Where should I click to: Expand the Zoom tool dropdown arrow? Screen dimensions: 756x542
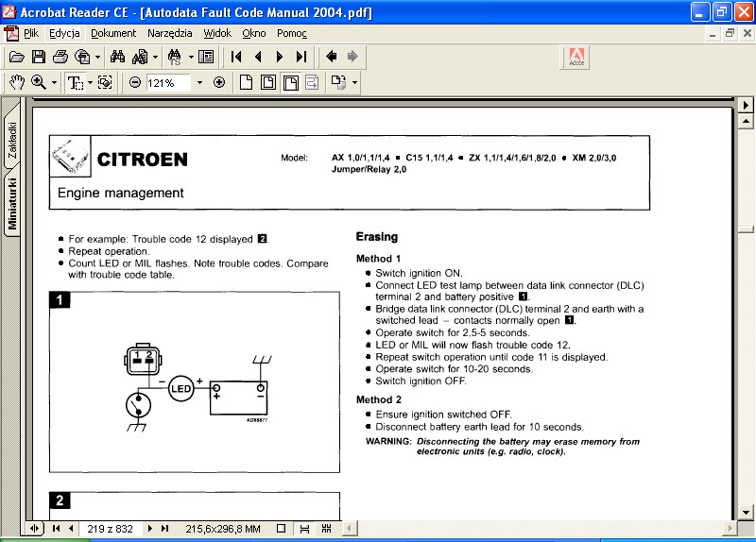(x=54, y=82)
